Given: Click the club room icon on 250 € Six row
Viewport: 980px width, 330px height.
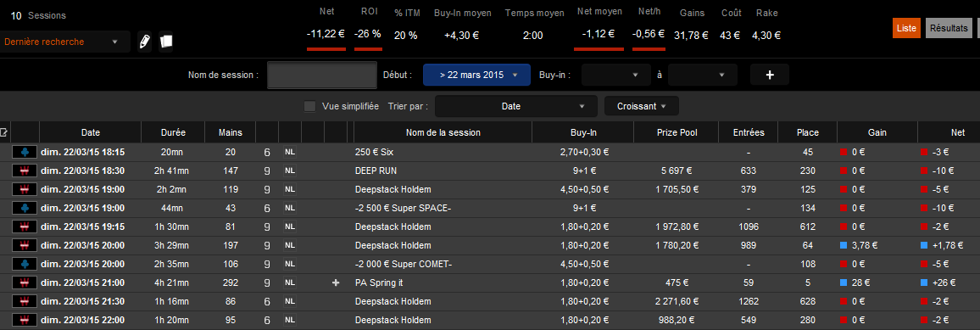Looking at the screenshot, I should [x=25, y=152].
